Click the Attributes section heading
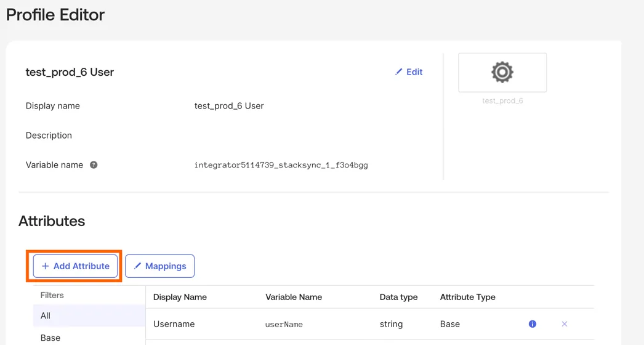Viewport: 644px width, 345px height. pos(52,221)
